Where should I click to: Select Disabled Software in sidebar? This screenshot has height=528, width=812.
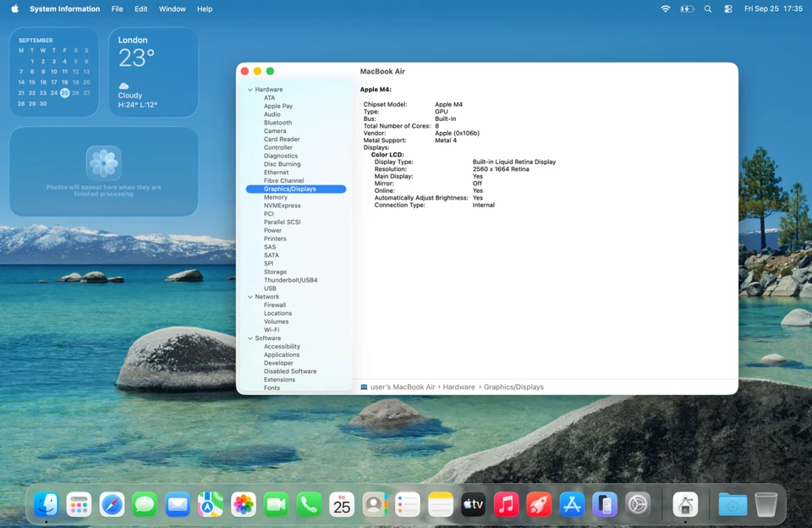(290, 371)
